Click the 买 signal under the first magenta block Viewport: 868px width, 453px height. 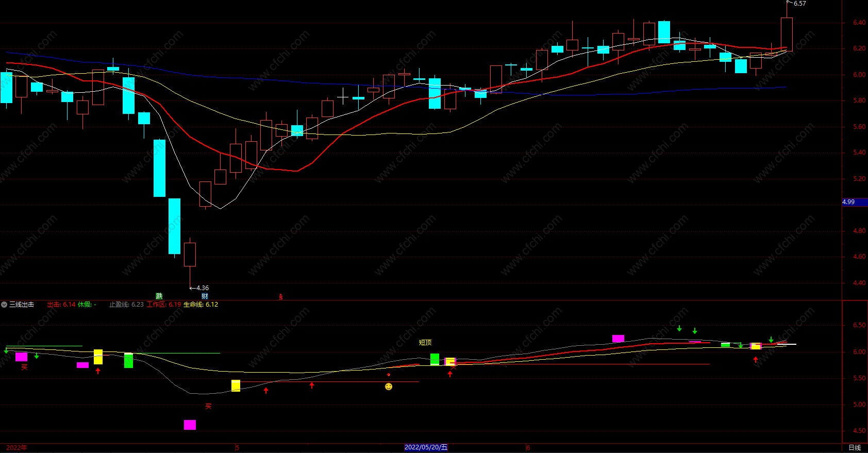[24, 367]
